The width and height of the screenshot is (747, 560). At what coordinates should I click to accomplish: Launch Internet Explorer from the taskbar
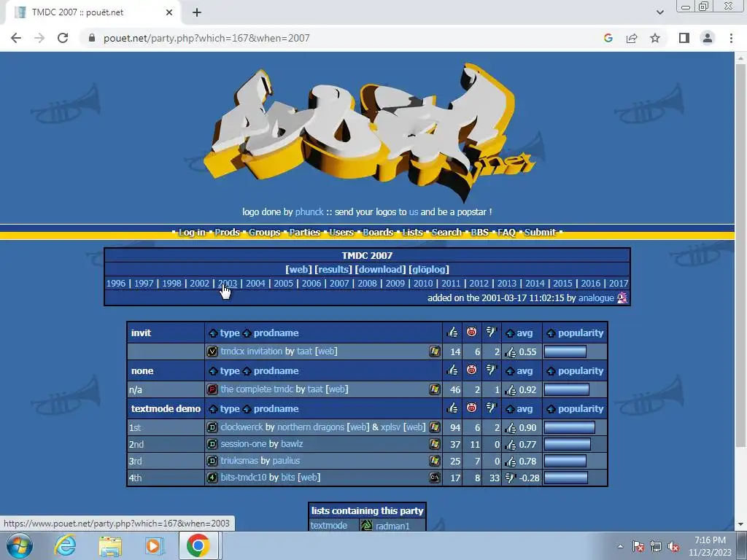65,545
